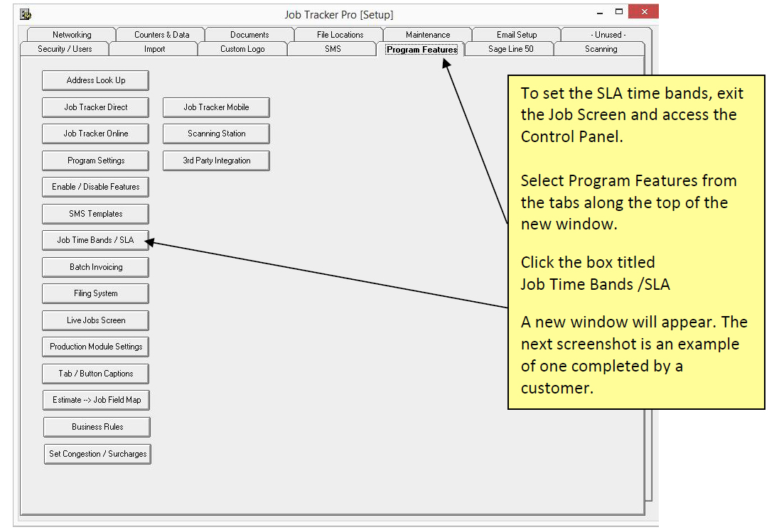Open the Networking tab
This screenshot has width=774, height=532.
(72, 35)
